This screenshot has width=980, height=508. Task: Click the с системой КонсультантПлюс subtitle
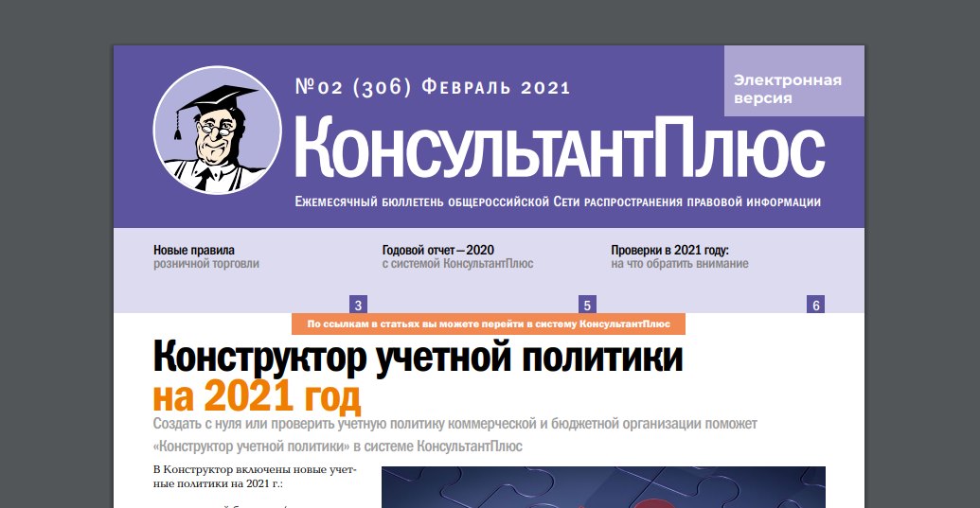point(457,263)
